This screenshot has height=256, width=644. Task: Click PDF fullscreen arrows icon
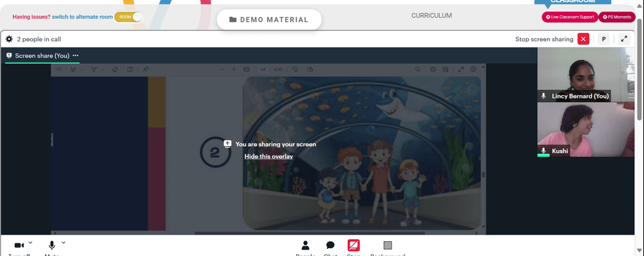tap(461, 69)
